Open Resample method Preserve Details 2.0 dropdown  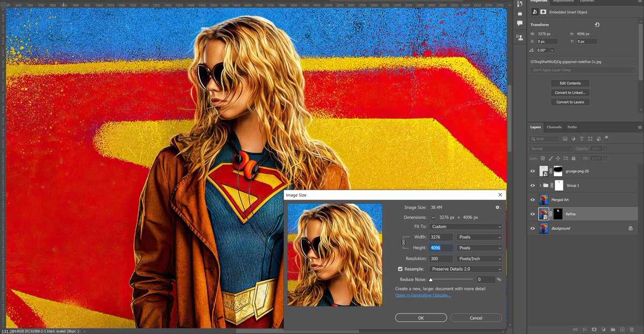point(466,269)
